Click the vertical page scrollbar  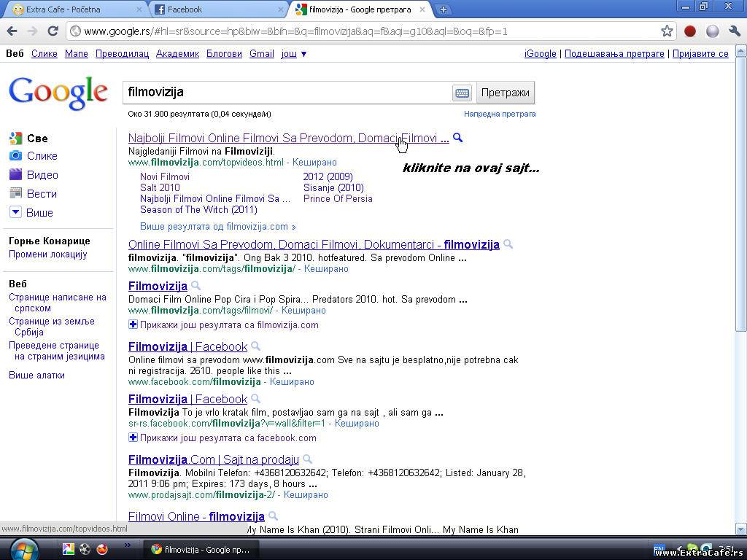pos(741,190)
